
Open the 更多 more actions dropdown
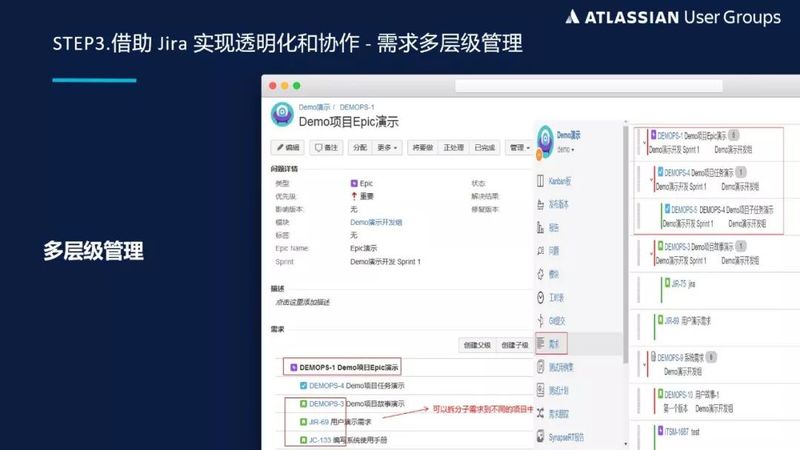pos(387,147)
